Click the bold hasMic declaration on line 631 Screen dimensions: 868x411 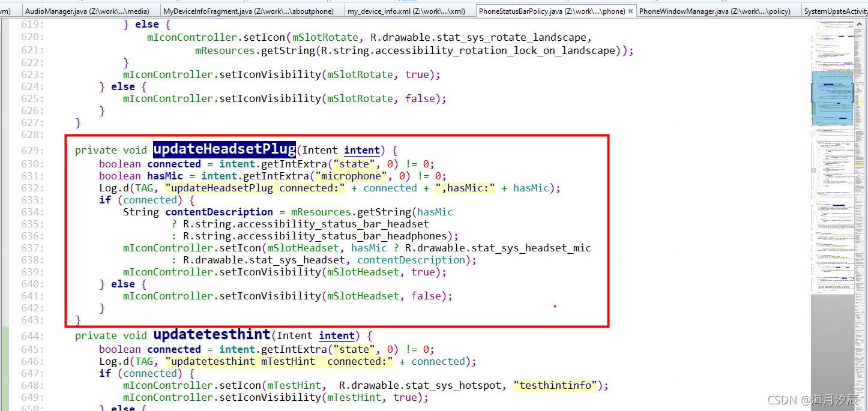[x=165, y=176]
